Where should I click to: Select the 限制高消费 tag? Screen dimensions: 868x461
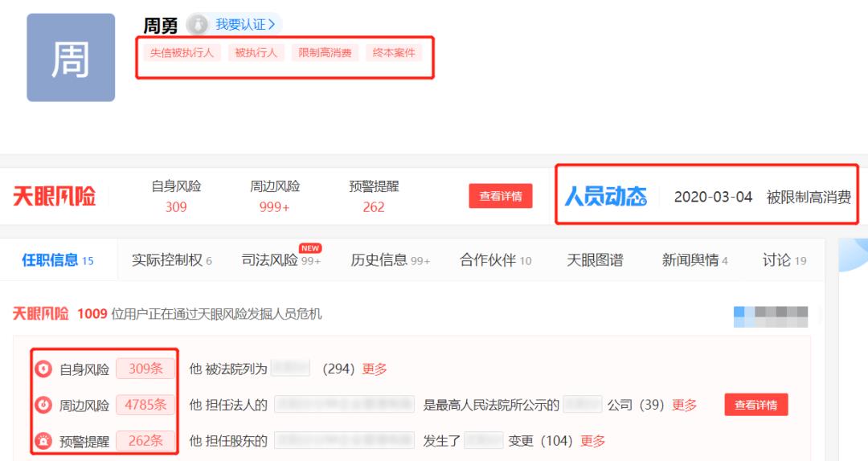pyautogui.click(x=325, y=53)
